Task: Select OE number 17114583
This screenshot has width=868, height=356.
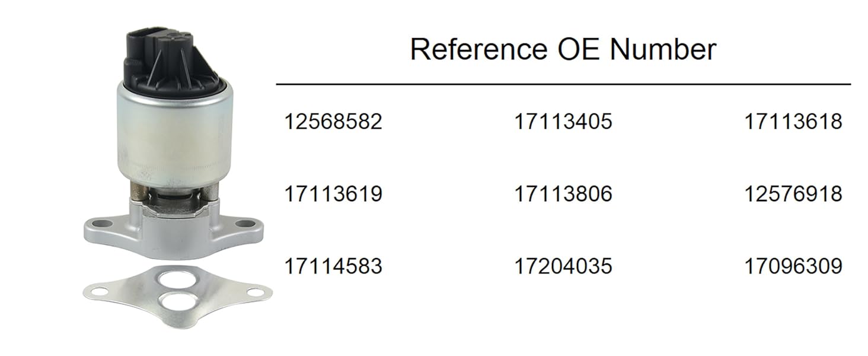Action: pyautogui.click(x=333, y=266)
